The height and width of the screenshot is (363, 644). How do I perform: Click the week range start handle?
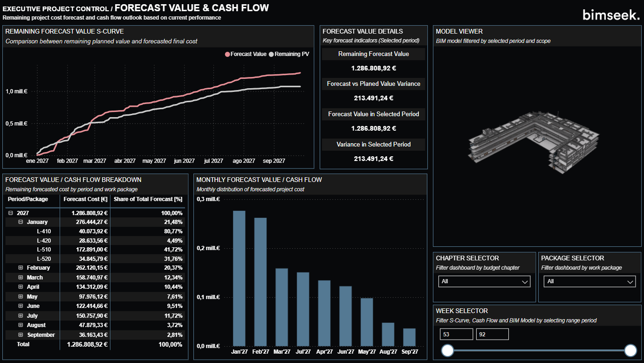point(447,350)
